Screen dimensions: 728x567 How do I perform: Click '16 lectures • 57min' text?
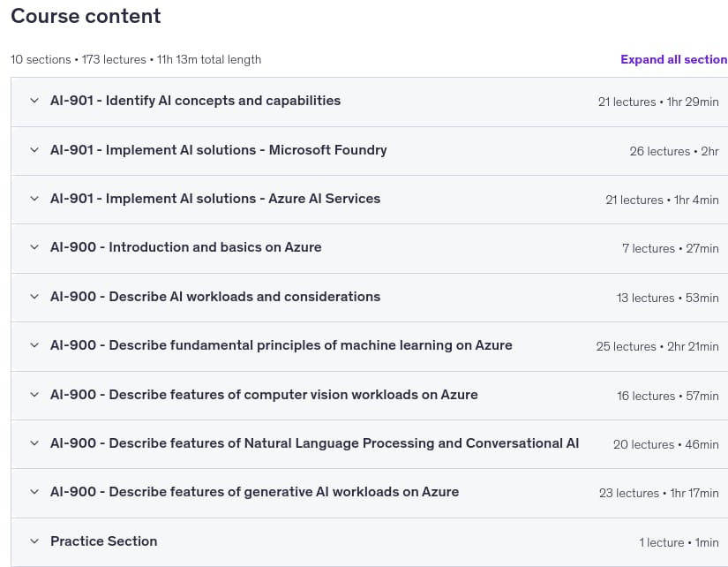click(668, 396)
